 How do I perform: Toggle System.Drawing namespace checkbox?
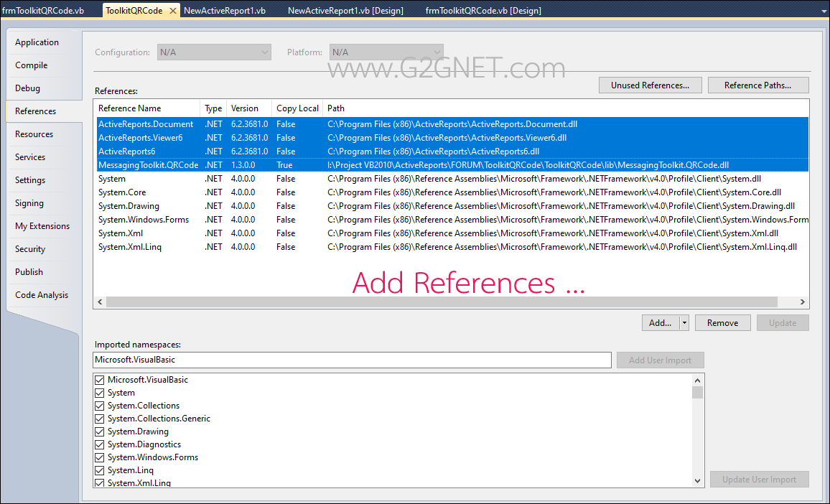(99, 431)
